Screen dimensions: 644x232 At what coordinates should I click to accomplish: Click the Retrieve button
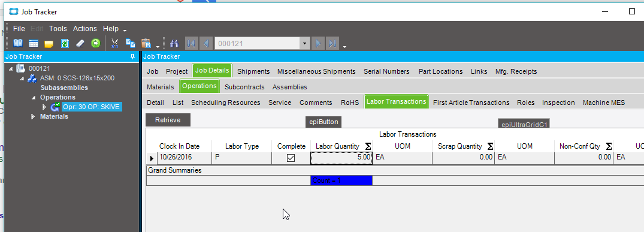tap(168, 120)
